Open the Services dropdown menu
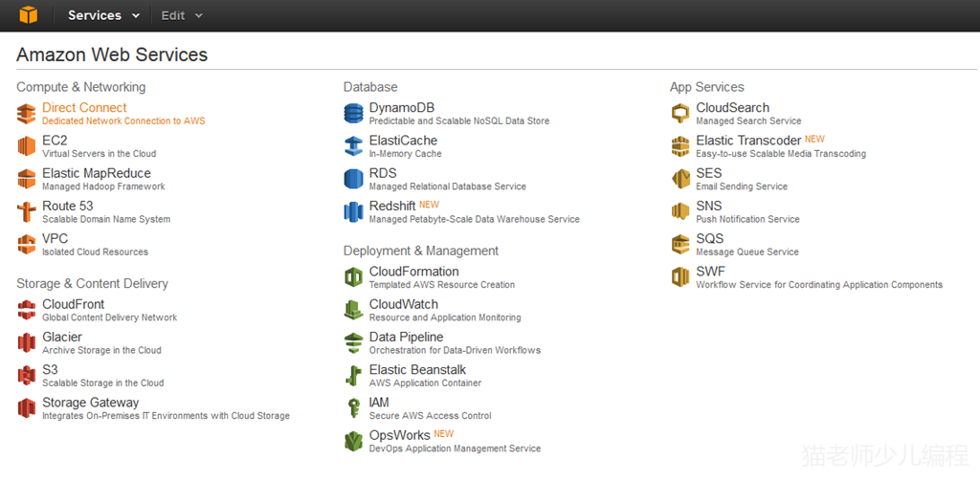 click(x=103, y=15)
